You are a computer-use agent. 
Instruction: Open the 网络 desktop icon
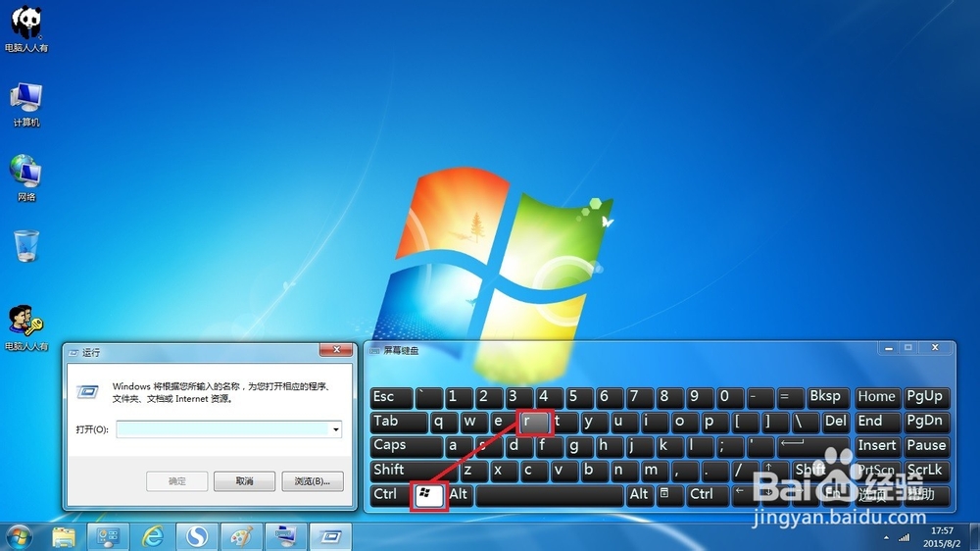26,177
